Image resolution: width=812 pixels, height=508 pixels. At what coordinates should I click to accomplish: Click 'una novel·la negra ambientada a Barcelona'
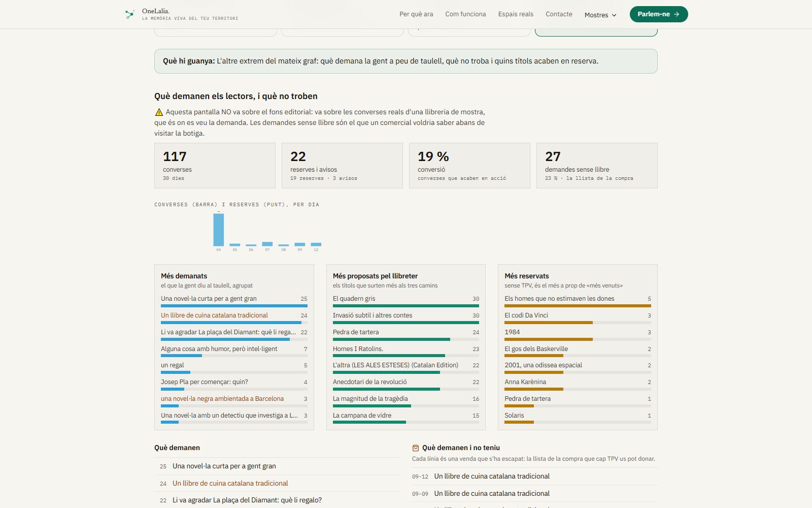pyautogui.click(x=222, y=399)
